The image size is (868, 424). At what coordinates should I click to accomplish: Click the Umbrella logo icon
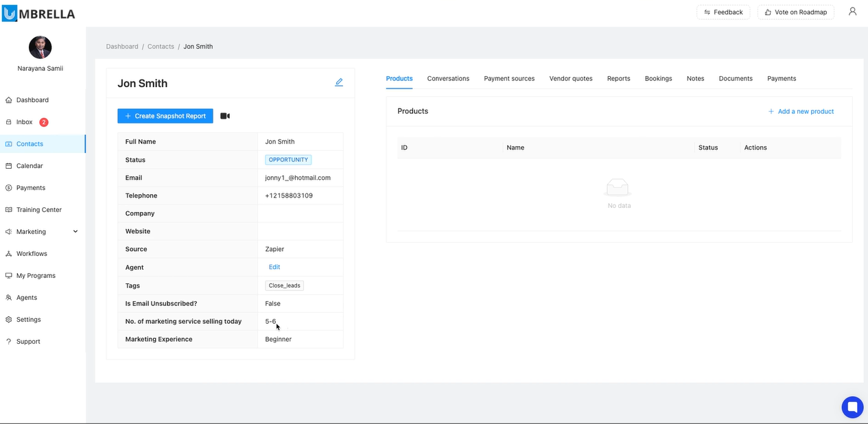[10, 12]
